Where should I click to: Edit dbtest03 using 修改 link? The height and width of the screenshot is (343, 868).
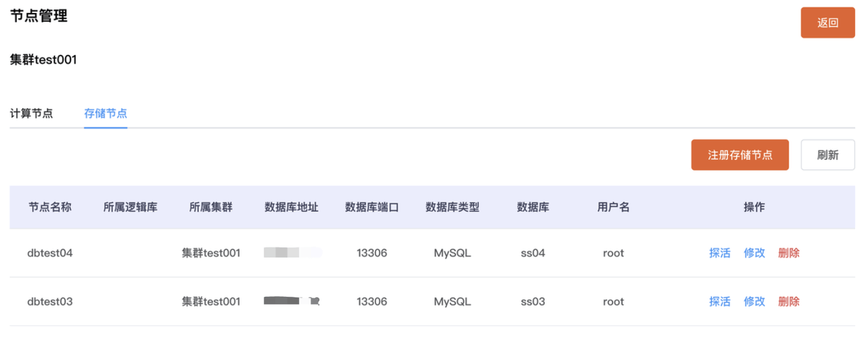pos(754,302)
